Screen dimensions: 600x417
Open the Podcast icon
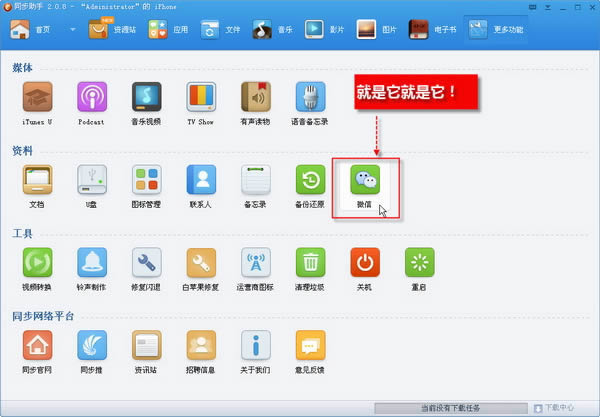click(92, 98)
